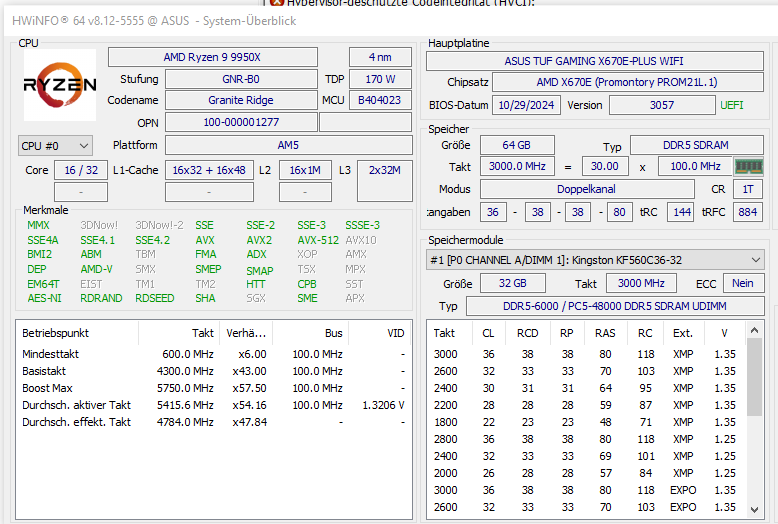Select the Durchsch. aktiver Takt row
Image resolution: width=778 pixels, height=524 pixels.
[214, 405]
